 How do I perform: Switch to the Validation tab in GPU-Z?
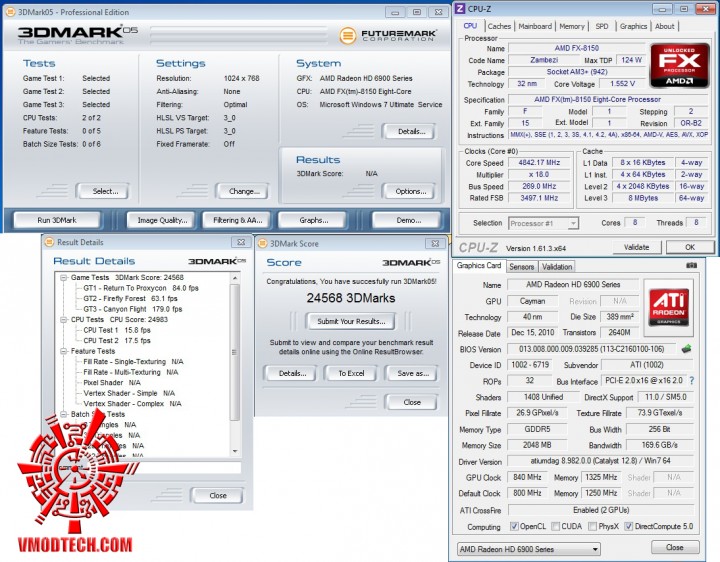pos(557,267)
